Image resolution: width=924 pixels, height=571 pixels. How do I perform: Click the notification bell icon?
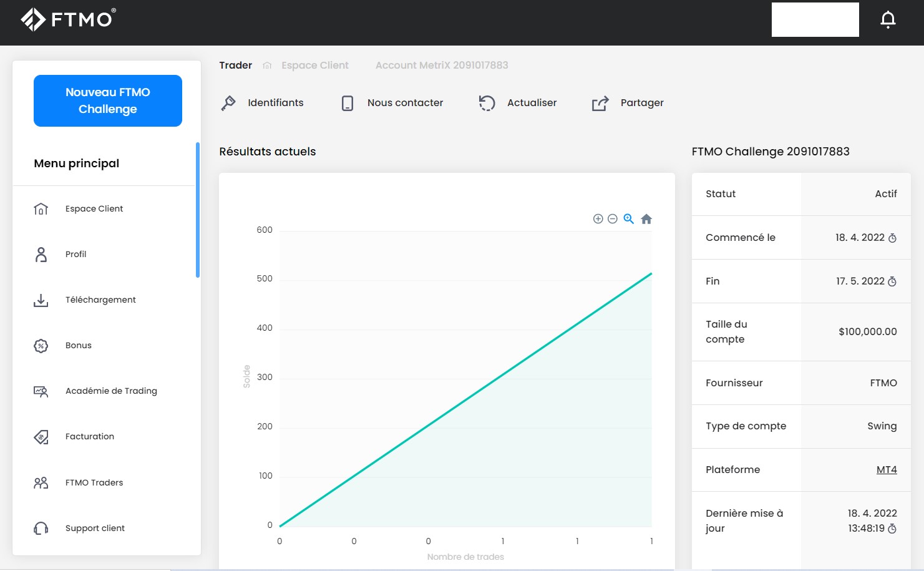click(888, 20)
